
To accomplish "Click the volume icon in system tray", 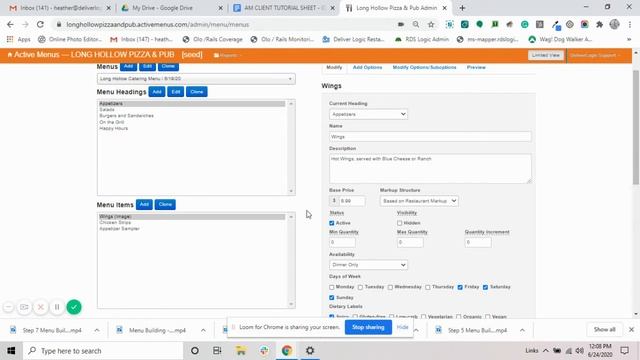I will click(580, 351).
